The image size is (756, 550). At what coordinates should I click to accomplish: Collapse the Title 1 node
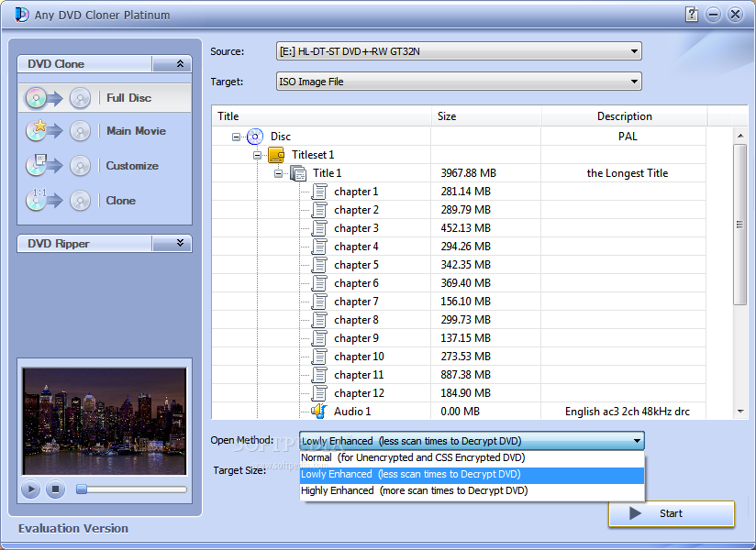coord(278,173)
